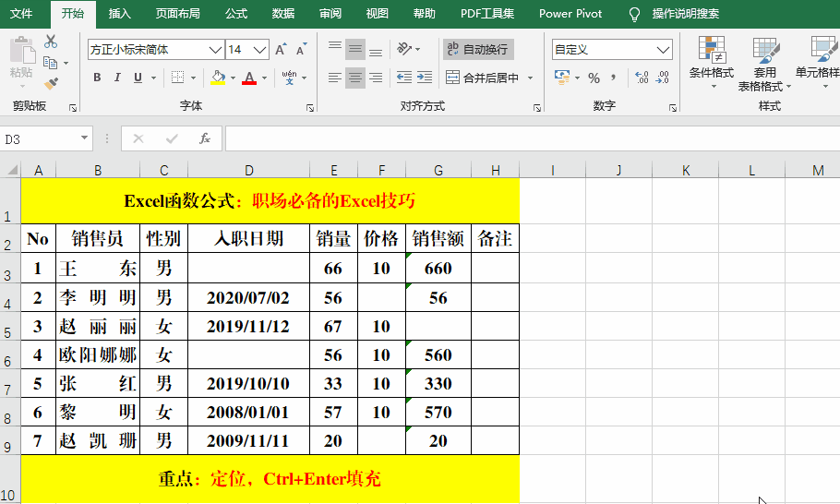Select the Format Painter brush icon
This screenshot has width=840, height=504.
coord(51,83)
